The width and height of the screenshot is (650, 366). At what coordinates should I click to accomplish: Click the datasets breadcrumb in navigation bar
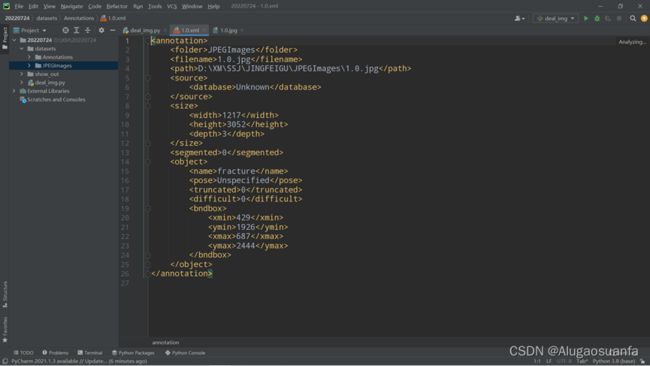(x=46, y=18)
